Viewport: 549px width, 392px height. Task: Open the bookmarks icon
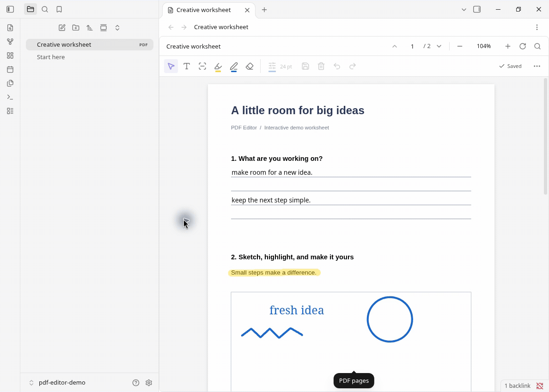[x=59, y=9]
